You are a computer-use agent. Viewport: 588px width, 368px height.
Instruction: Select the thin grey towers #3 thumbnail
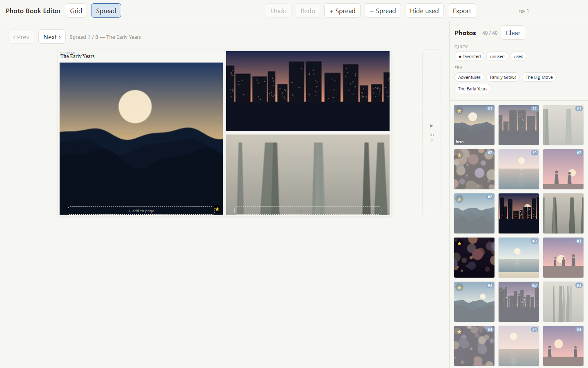pyautogui.click(x=563, y=302)
